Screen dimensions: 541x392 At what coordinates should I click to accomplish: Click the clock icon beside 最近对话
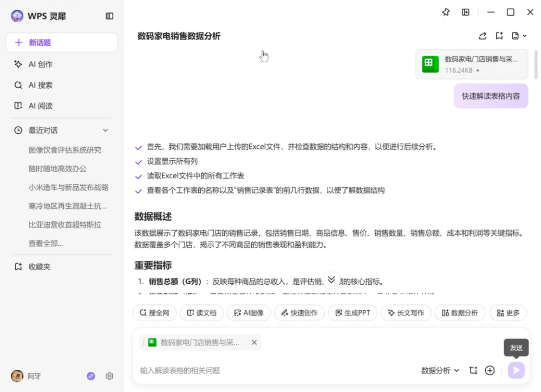[18, 130]
